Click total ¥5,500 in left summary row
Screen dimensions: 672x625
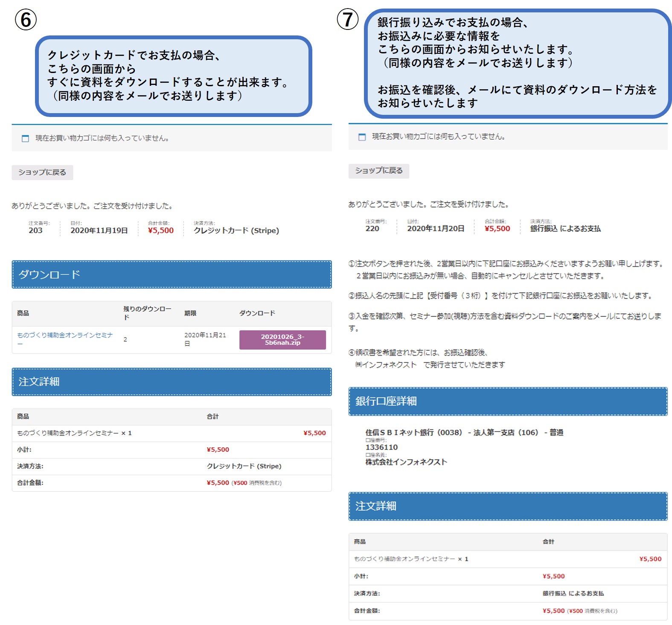point(161,231)
